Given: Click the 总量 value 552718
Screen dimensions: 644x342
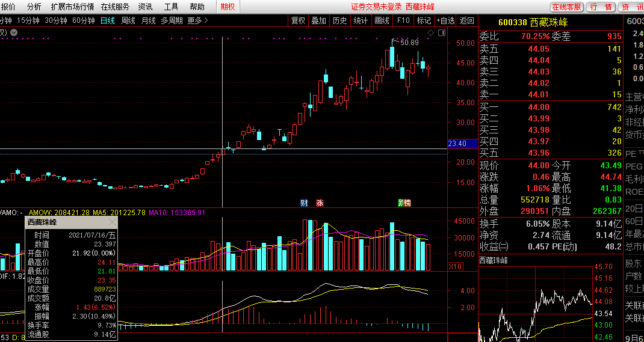Looking at the screenshot, I should coord(534,200).
